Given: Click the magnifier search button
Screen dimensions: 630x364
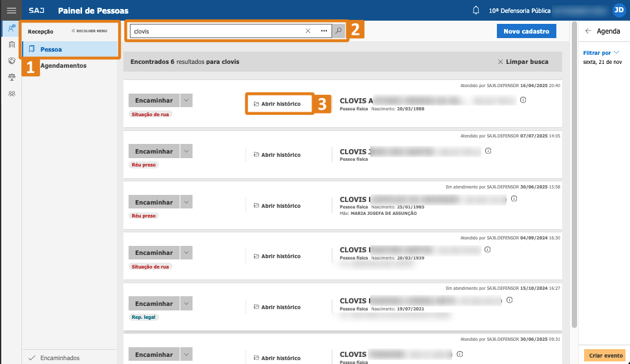Looking at the screenshot, I should click(x=339, y=31).
